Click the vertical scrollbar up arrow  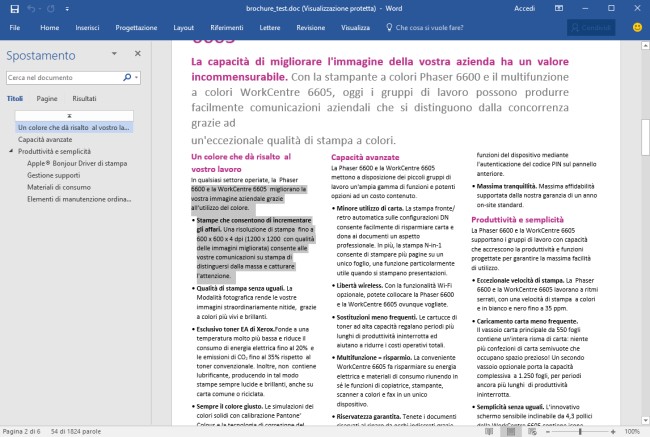[645, 45]
